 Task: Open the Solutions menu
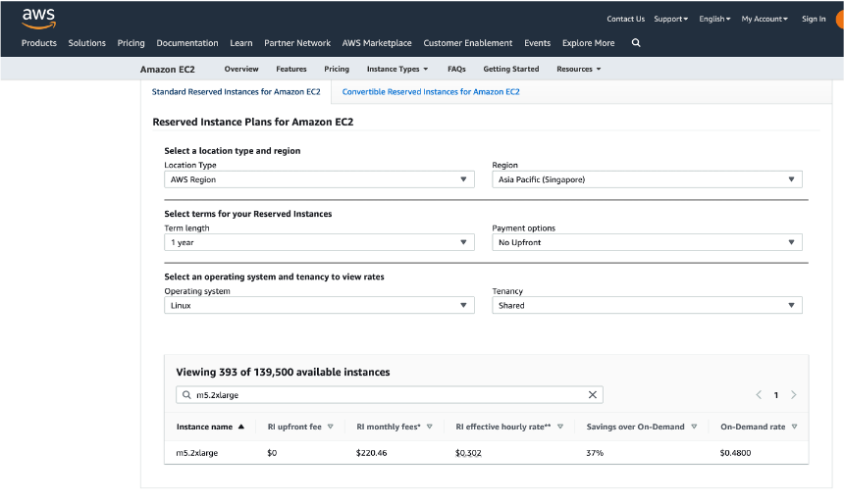tap(86, 43)
